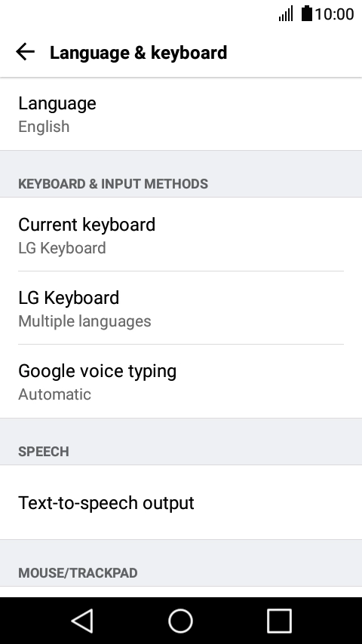Tap the Language & keyboard title
This screenshot has height=644, width=362.
139,53
